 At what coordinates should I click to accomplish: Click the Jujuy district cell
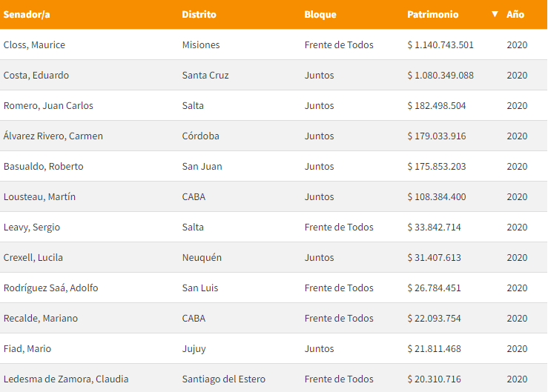[194, 348]
